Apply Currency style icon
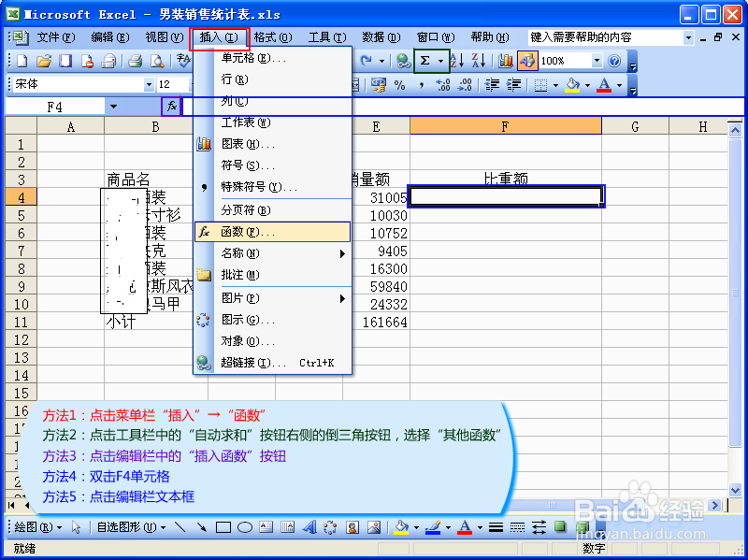Viewport: 748px width, 560px height. point(379,85)
